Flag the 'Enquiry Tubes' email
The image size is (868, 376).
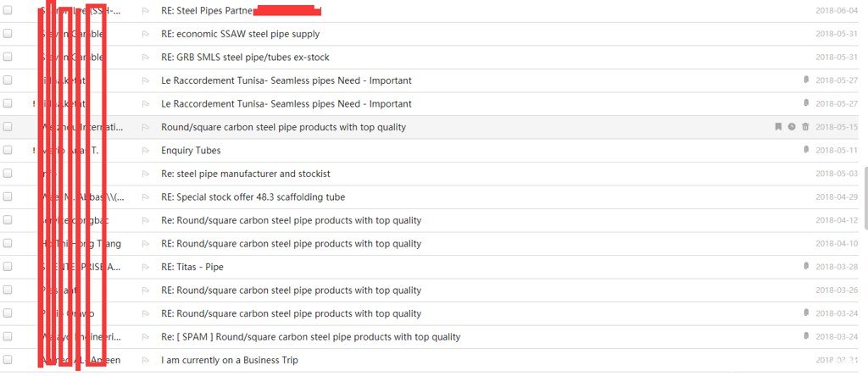pos(146,151)
